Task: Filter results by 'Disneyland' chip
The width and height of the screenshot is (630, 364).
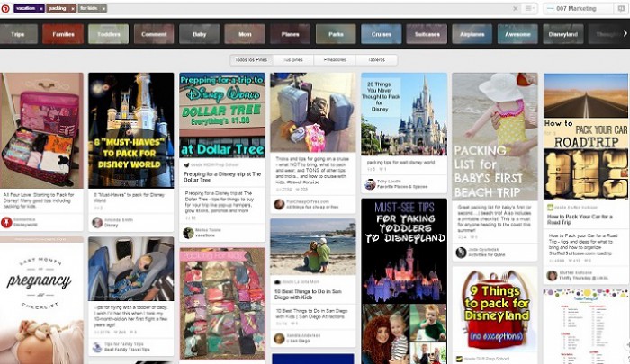Action: tap(563, 34)
